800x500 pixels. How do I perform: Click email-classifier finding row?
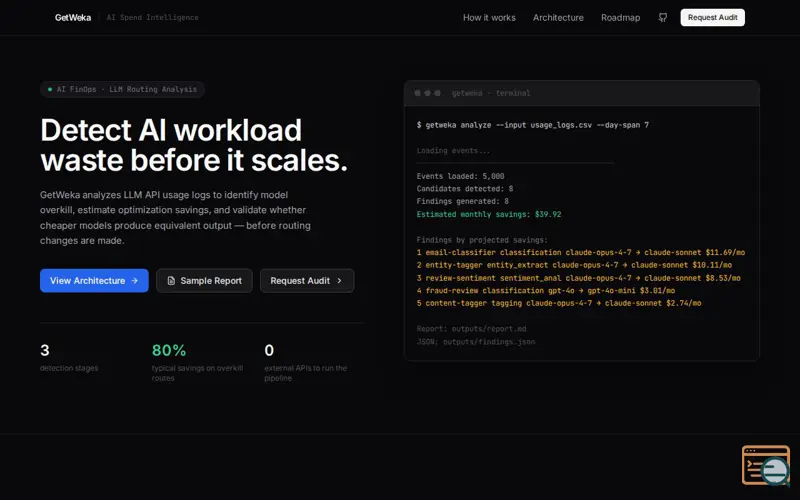click(581, 253)
